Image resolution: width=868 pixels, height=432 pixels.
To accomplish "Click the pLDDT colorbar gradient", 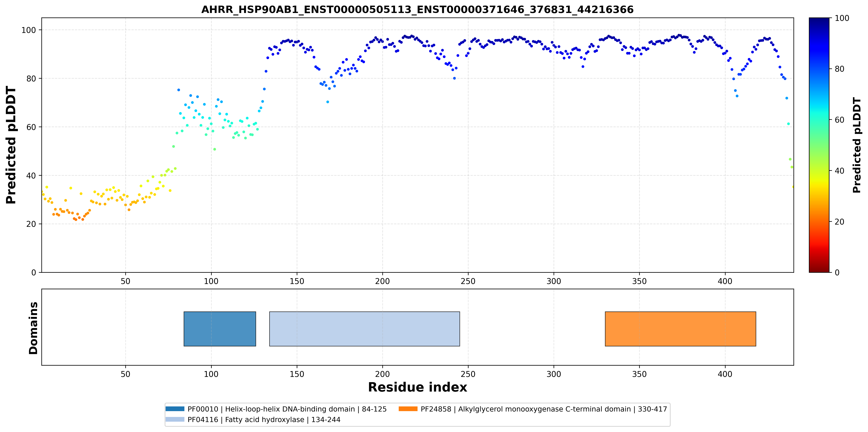I will [x=819, y=145].
